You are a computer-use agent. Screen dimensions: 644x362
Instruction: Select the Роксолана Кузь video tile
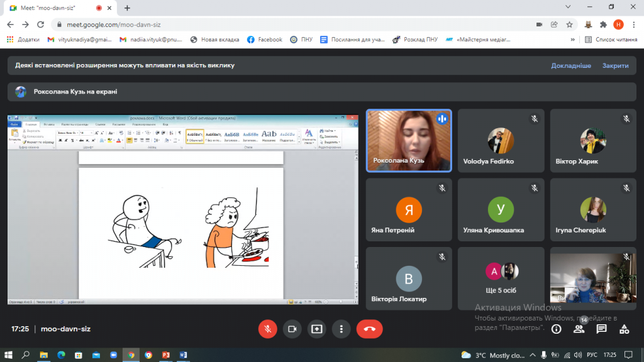[x=408, y=140]
